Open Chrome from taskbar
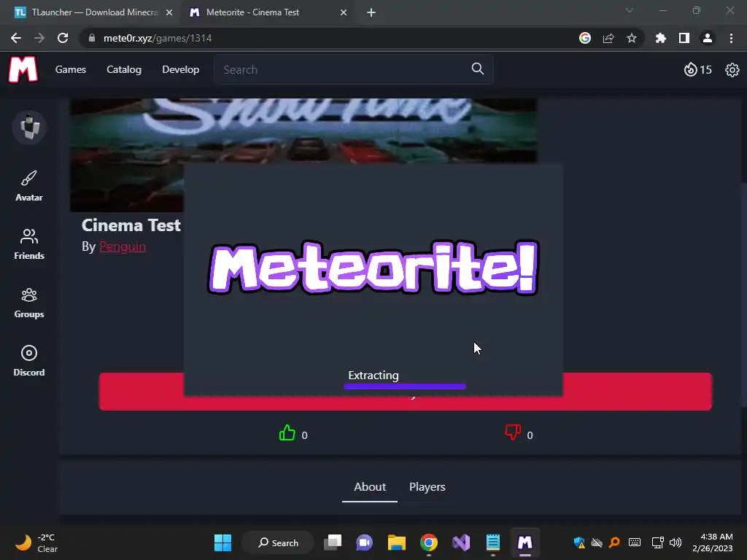The height and width of the screenshot is (560, 747). click(x=429, y=542)
